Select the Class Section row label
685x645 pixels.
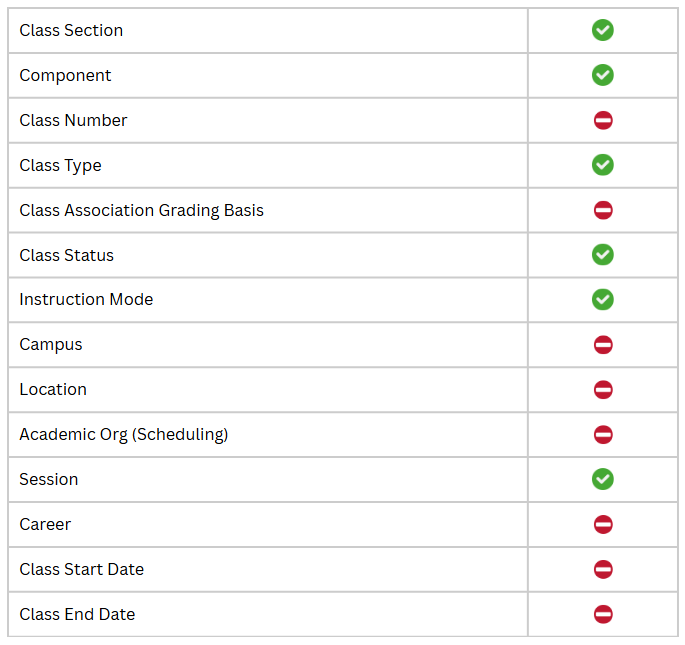71,31
